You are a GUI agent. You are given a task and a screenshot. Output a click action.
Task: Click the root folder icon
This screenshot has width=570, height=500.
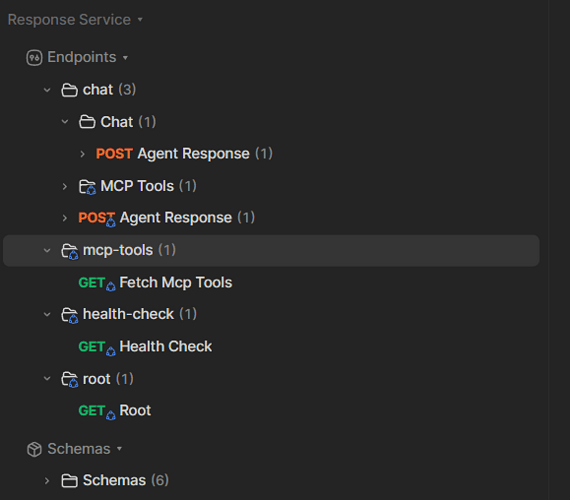click(x=69, y=379)
